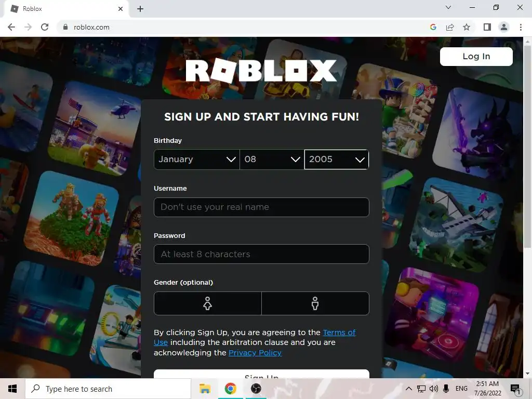
Task: Click the Type here to search box
Action: pyautogui.click(x=108, y=389)
